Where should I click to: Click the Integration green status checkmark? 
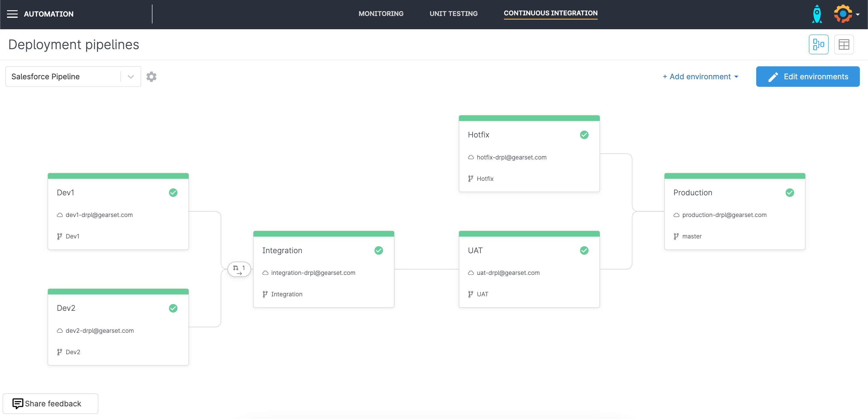coord(379,250)
